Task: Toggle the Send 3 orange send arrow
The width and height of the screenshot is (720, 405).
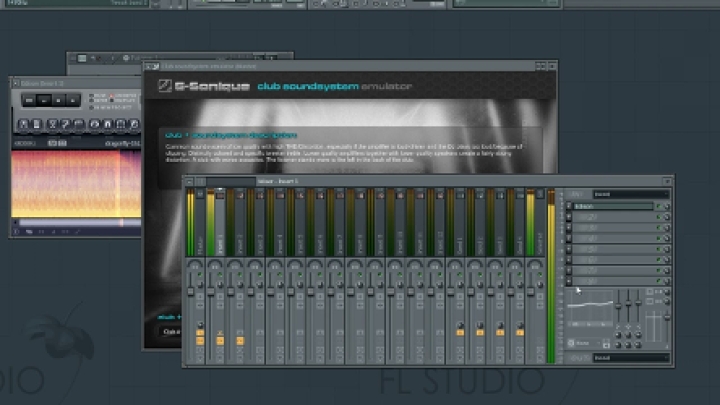Action: coord(500,332)
